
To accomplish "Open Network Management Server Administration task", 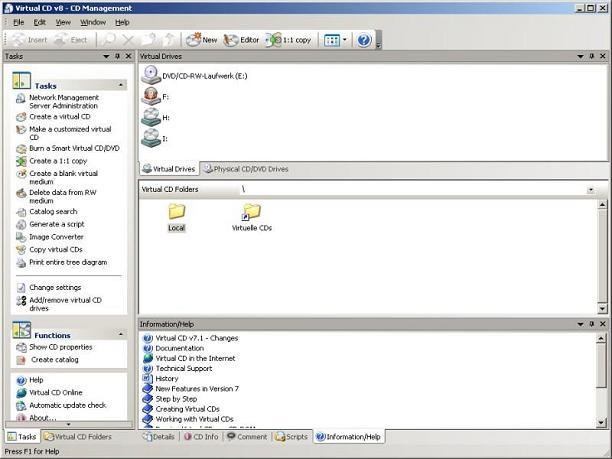I will (64, 101).
